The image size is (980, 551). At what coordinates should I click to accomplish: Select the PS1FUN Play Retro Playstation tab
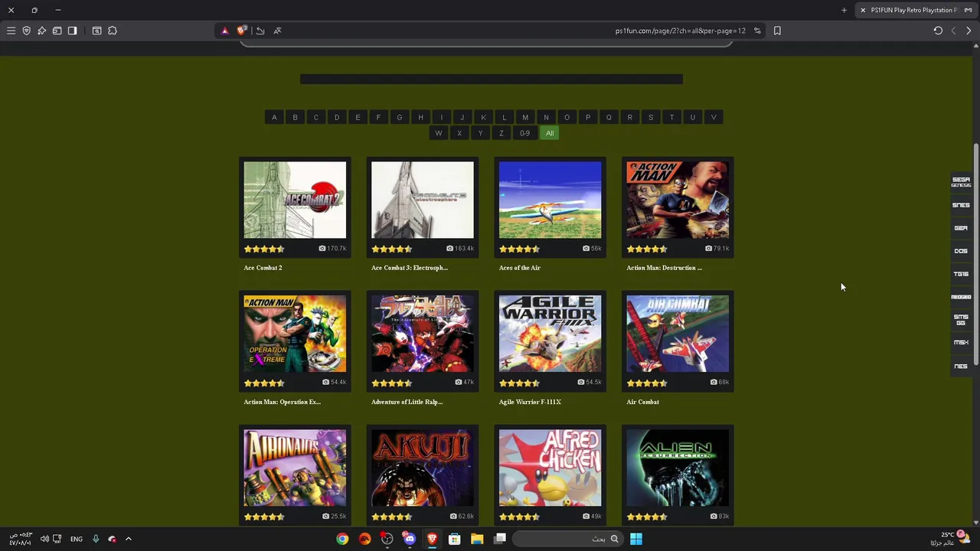click(915, 10)
